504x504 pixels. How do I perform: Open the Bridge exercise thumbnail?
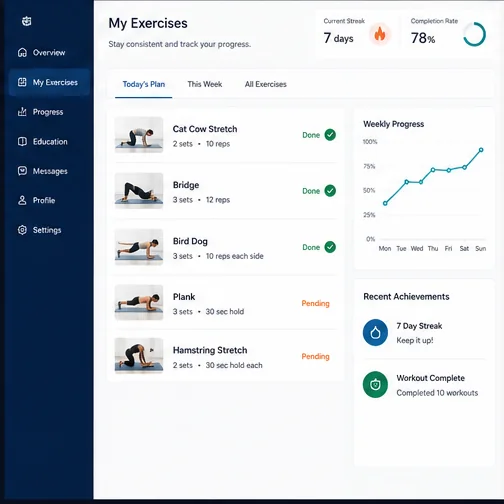pos(139,191)
